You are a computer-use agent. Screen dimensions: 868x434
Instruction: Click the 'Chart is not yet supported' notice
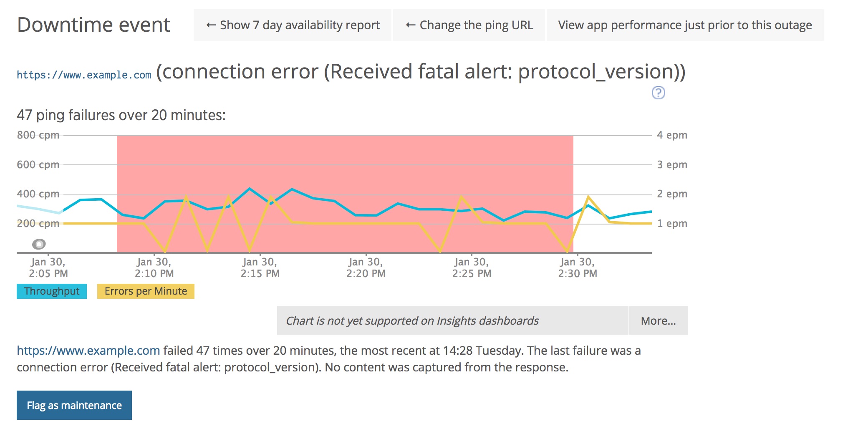pyautogui.click(x=453, y=320)
